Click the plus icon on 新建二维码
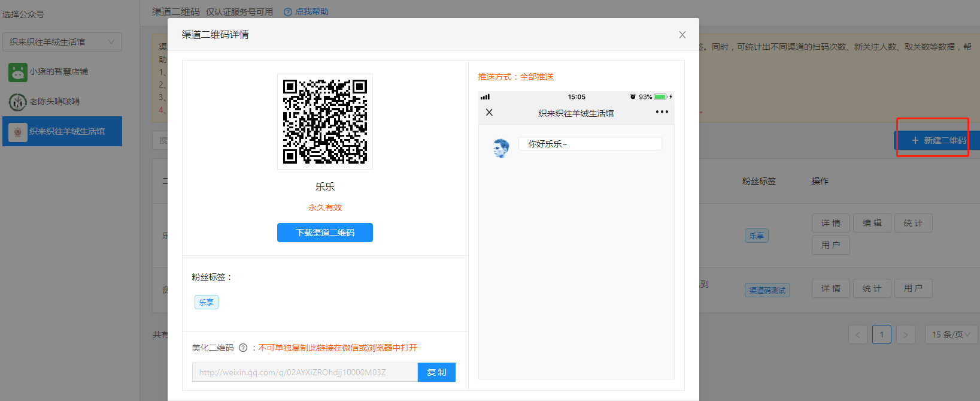The image size is (980, 401). (915, 140)
